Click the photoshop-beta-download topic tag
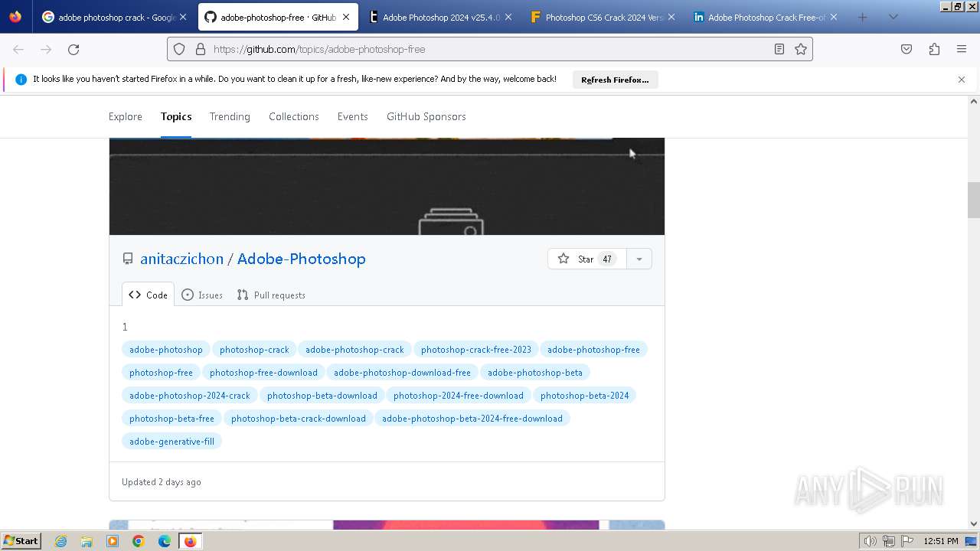The image size is (980, 551). tap(322, 396)
